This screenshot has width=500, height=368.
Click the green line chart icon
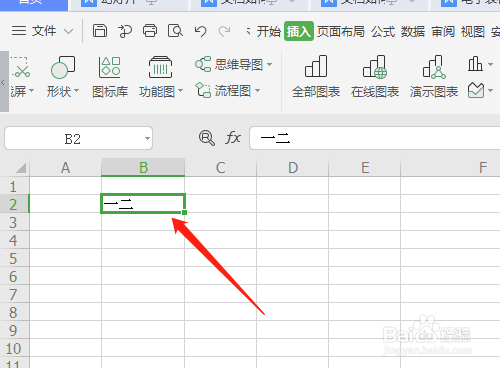tap(476, 90)
